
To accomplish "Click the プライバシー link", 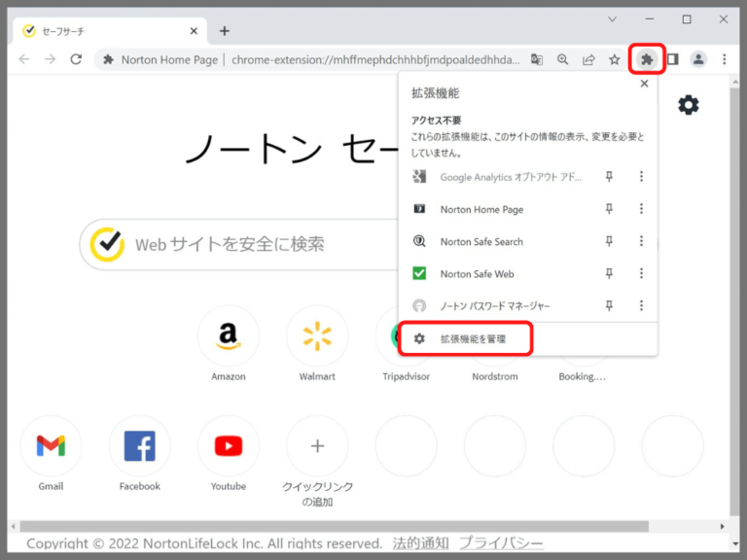I will point(501,542).
